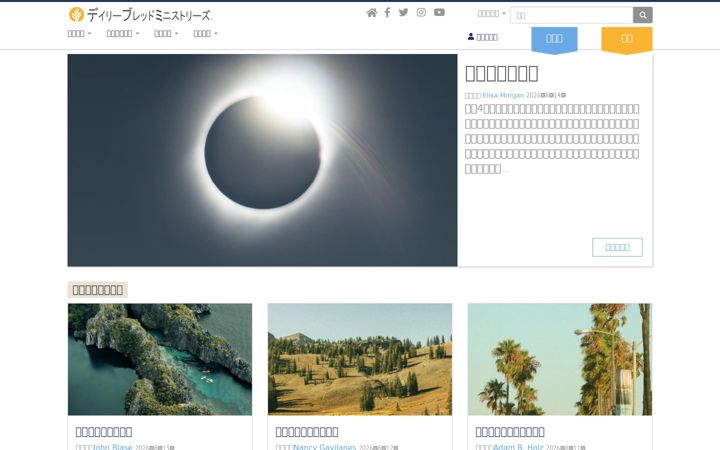Click the featured article headline beside the eclipse

pyautogui.click(x=501, y=73)
